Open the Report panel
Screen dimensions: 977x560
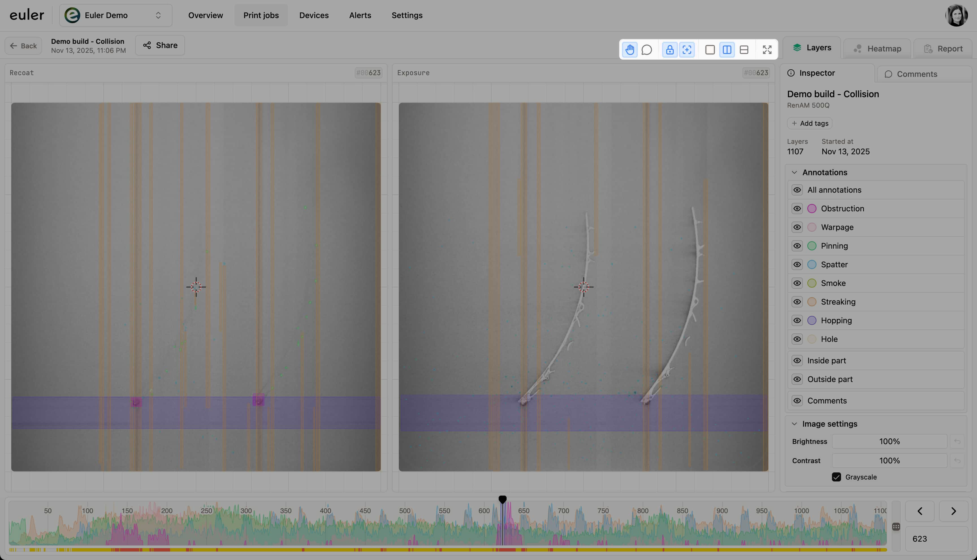[944, 48]
